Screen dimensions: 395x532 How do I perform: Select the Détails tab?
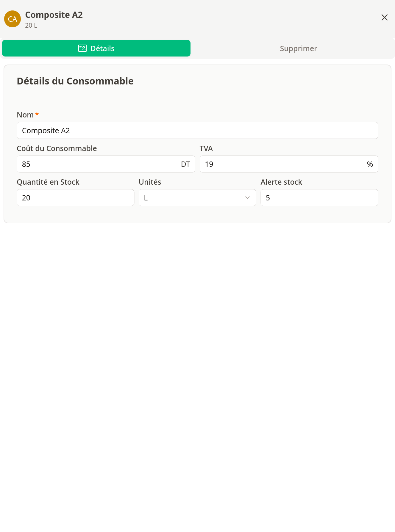pos(102,48)
